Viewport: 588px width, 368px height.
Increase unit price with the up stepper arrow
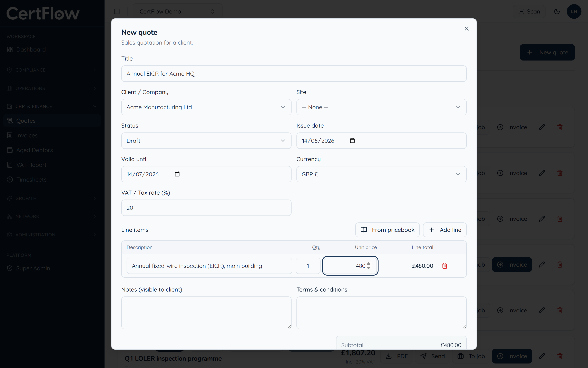tap(369, 264)
